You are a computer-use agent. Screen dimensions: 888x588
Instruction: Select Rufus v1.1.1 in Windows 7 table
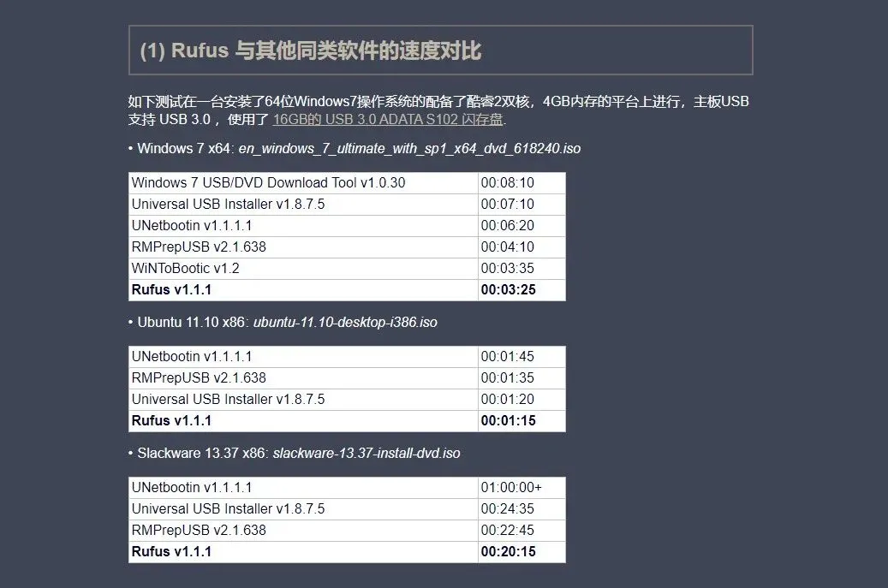[x=303, y=290]
